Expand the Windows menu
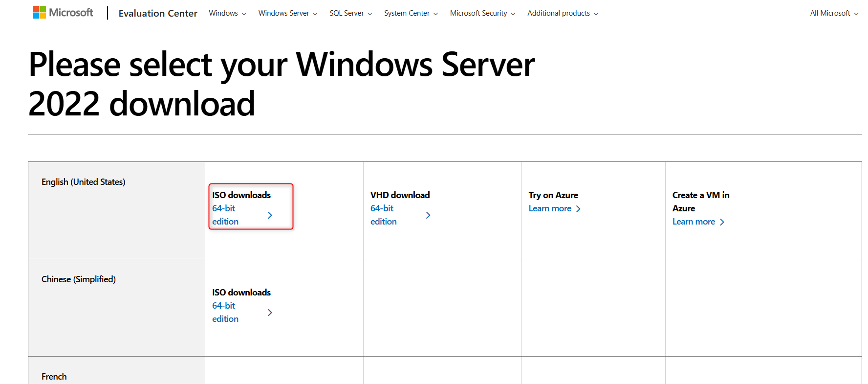Image resolution: width=868 pixels, height=384 pixels. 227,13
